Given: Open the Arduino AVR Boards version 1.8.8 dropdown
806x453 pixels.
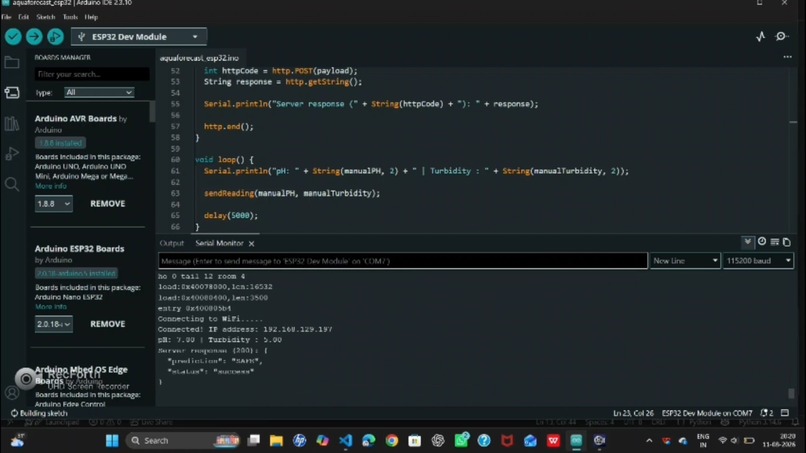Looking at the screenshot, I should click(x=53, y=204).
